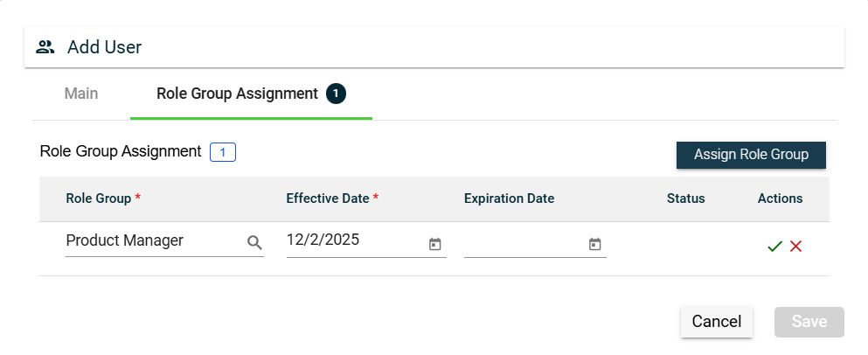
Task: Confirm the row with the green checkmark
Action: [774, 247]
